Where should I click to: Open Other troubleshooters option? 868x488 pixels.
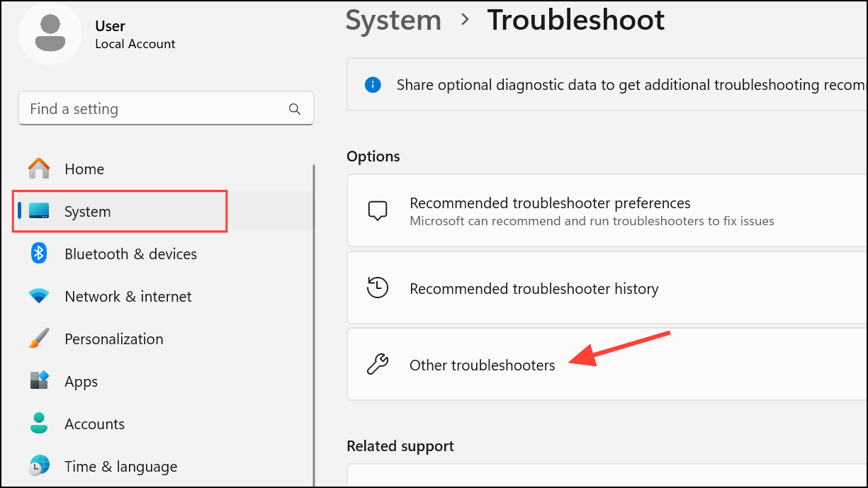pyautogui.click(x=607, y=365)
